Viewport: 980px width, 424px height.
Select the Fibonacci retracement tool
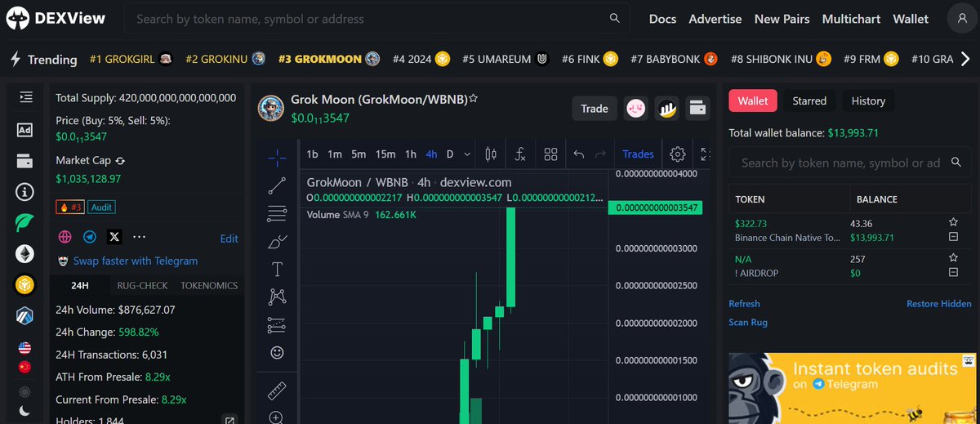click(x=277, y=214)
